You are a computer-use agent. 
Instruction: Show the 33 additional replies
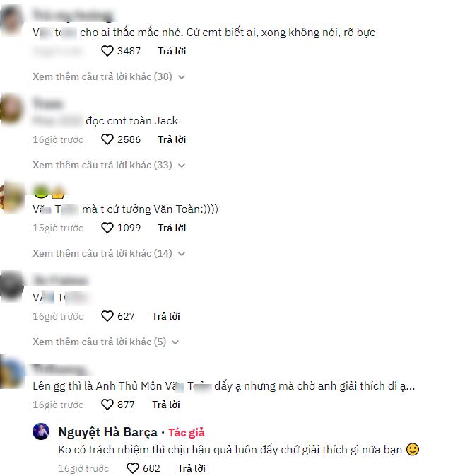point(109,165)
